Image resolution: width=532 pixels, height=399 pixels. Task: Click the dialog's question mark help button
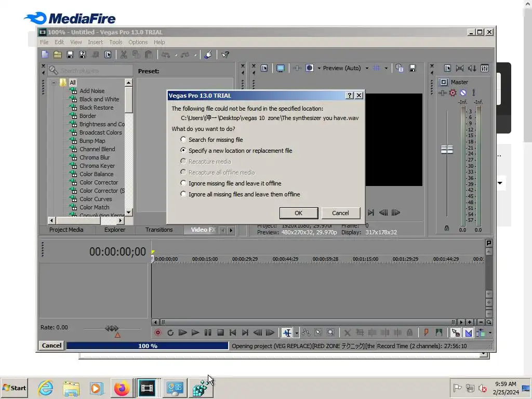[x=350, y=96]
